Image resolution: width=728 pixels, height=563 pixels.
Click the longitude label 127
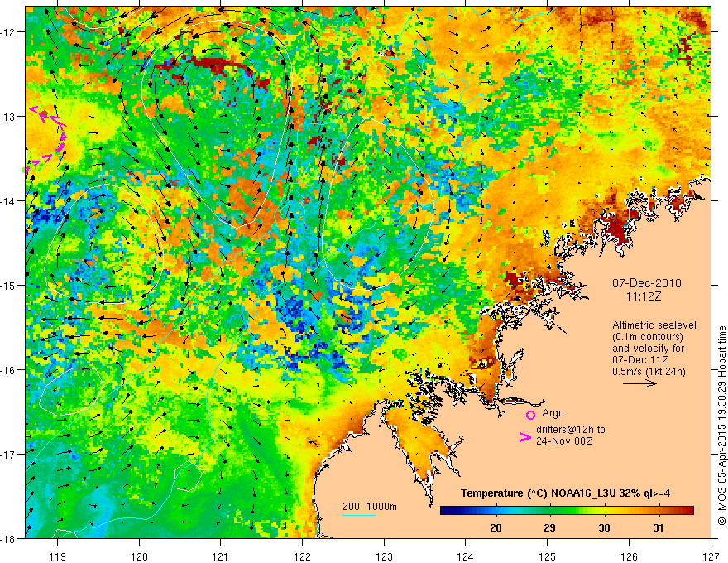click(711, 556)
